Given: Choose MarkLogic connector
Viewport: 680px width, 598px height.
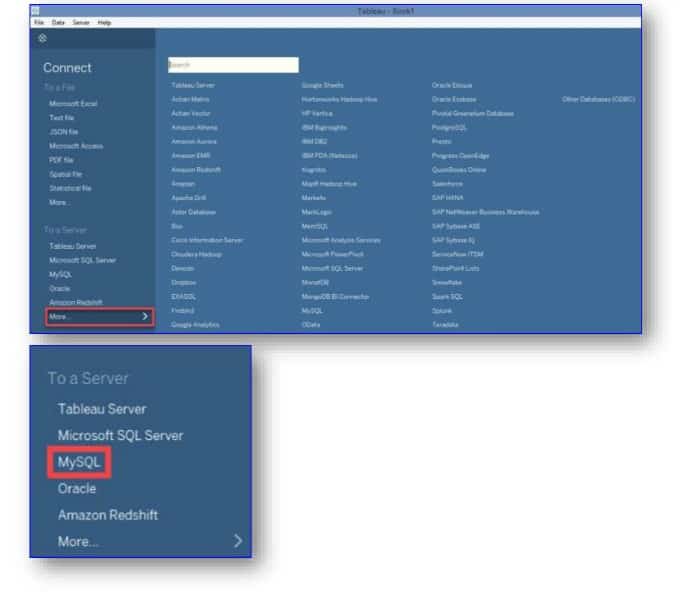Looking at the screenshot, I should (317, 212).
